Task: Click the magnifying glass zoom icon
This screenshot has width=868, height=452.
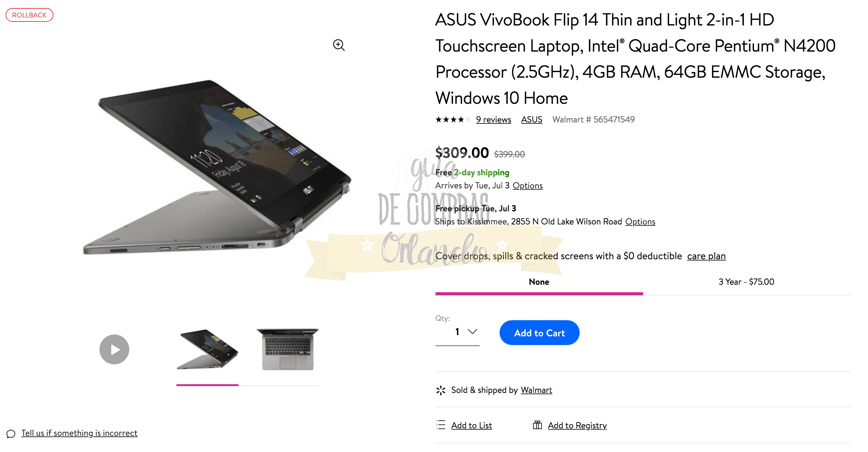Action: click(339, 45)
